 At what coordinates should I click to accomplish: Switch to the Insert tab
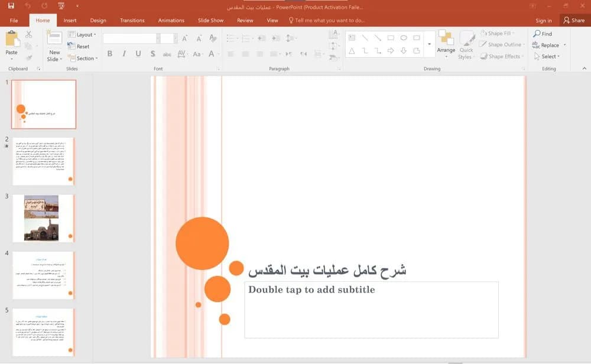click(x=70, y=20)
